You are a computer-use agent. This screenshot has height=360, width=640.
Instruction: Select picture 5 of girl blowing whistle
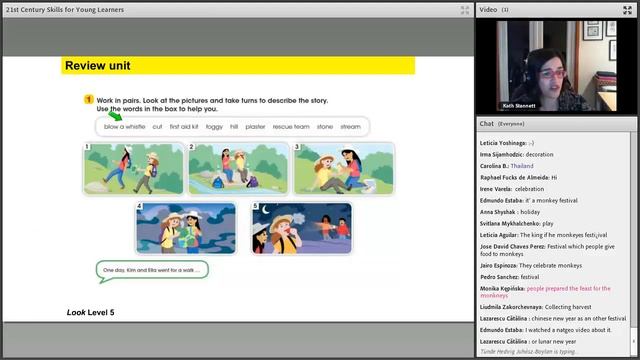302,228
